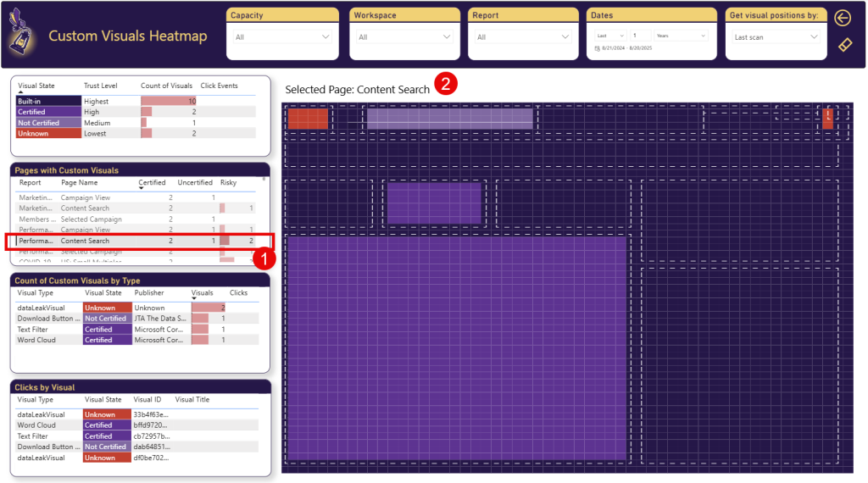Click the sort arrow under Certified column
The height and width of the screenshot is (483, 868).
[141, 188]
